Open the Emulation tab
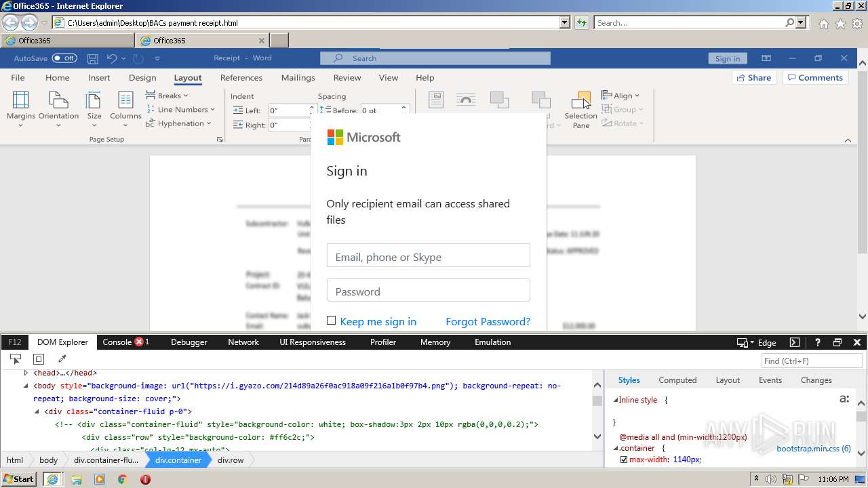 493,342
